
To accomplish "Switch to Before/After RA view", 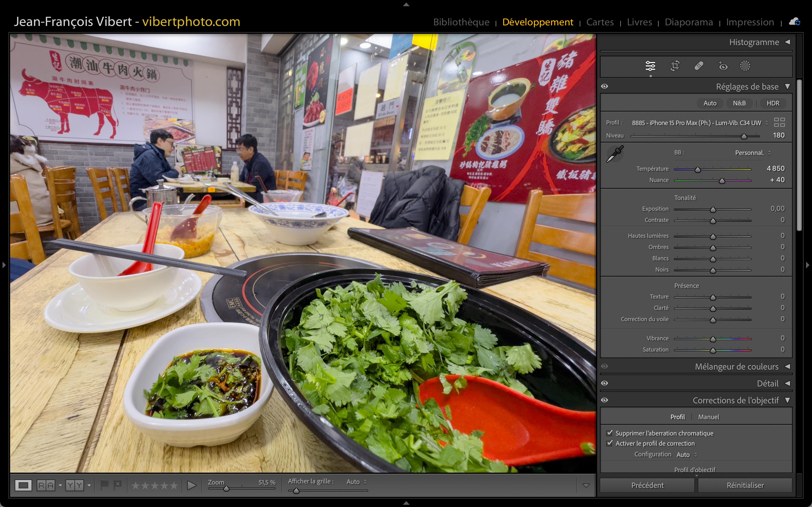I will (46, 485).
